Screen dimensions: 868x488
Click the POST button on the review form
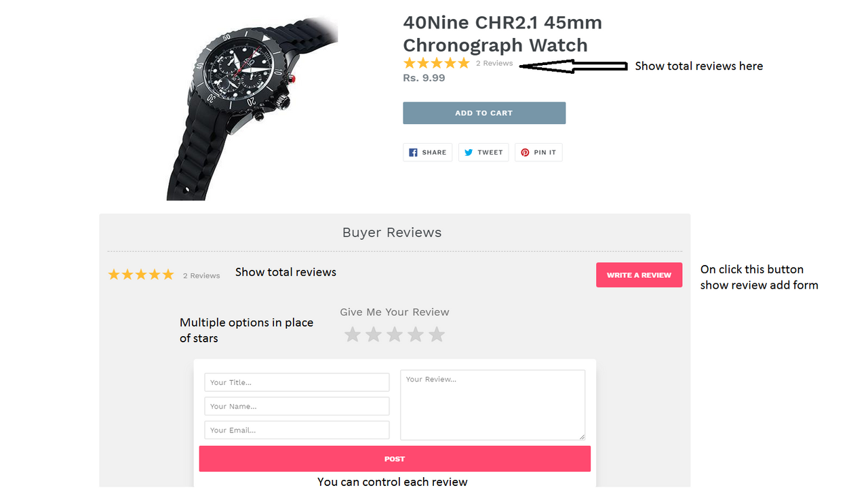pyautogui.click(x=394, y=458)
